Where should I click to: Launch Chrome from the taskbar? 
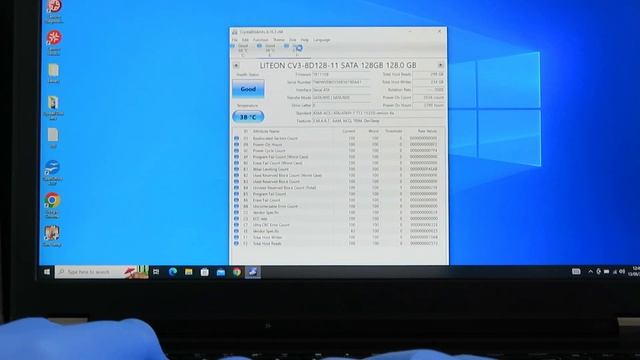click(237, 272)
